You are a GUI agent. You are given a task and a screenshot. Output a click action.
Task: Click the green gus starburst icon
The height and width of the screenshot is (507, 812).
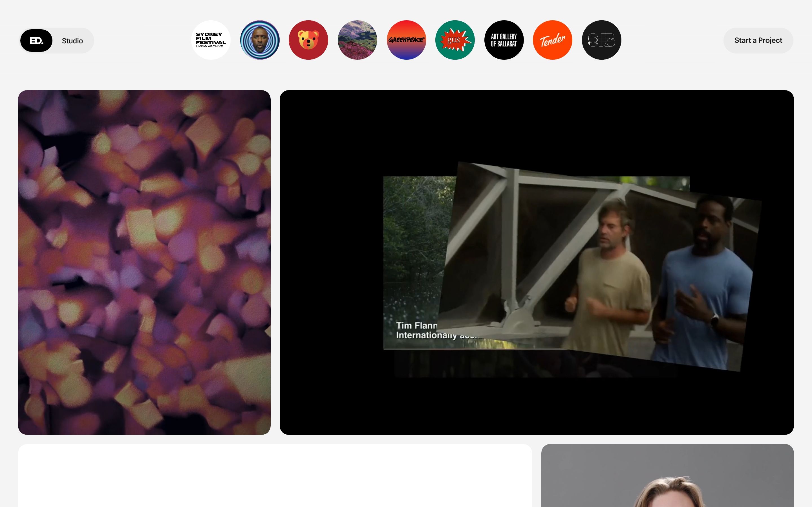click(455, 40)
